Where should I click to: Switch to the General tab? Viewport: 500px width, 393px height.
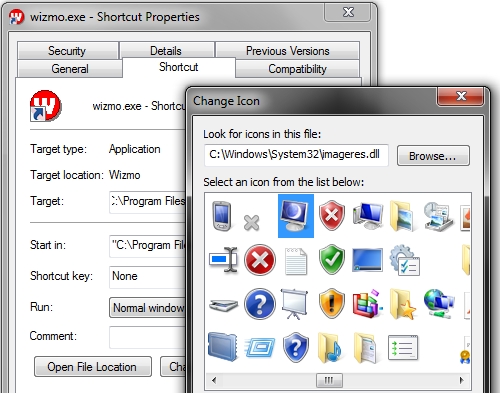(x=70, y=69)
